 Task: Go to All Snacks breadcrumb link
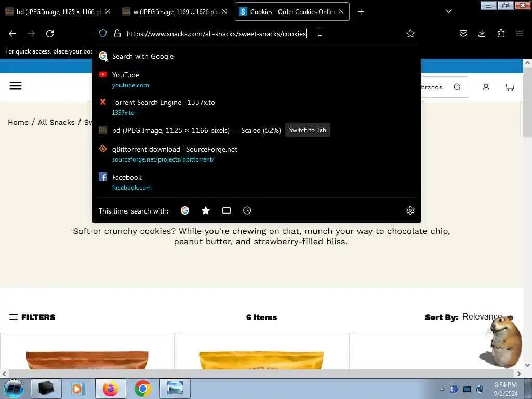click(x=56, y=122)
